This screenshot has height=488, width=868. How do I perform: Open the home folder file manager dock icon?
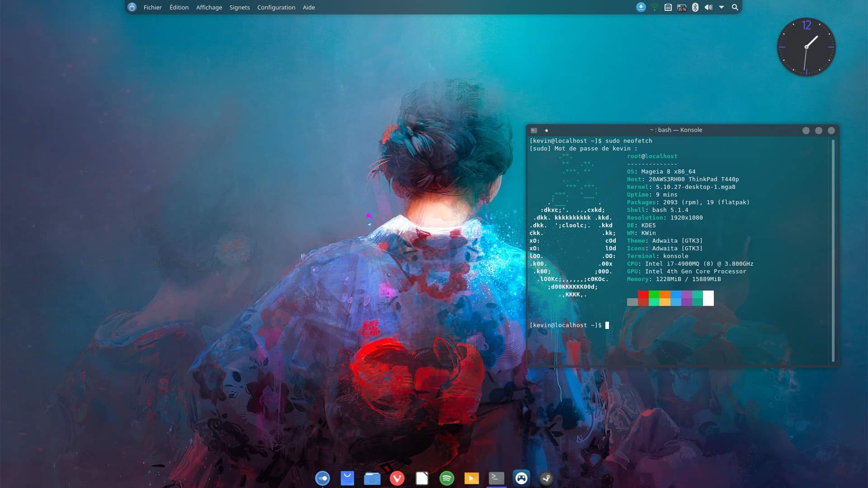[x=372, y=478]
